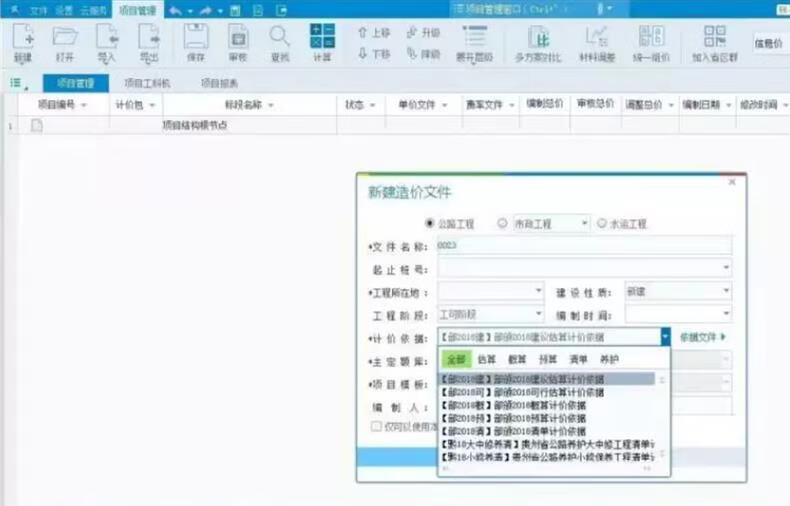Choose 部颁2018预算计价依据 option
Screen dimensions: 790x506
point(548,418)
